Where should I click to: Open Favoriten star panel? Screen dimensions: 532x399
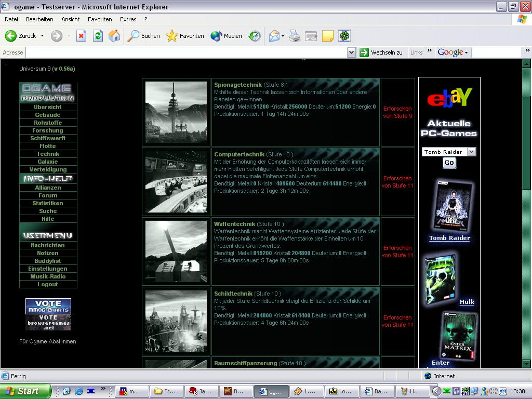[x=185, y=36]
